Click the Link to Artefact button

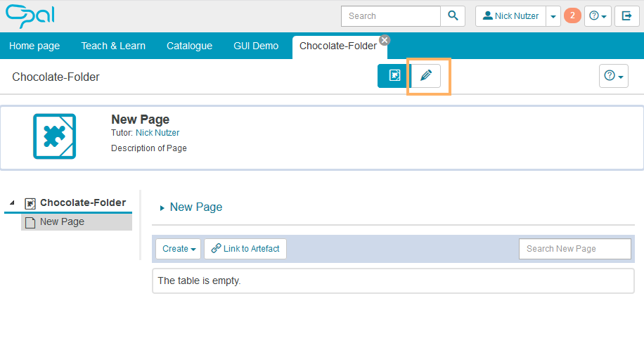pyautogui.click(x=245, y=249)
